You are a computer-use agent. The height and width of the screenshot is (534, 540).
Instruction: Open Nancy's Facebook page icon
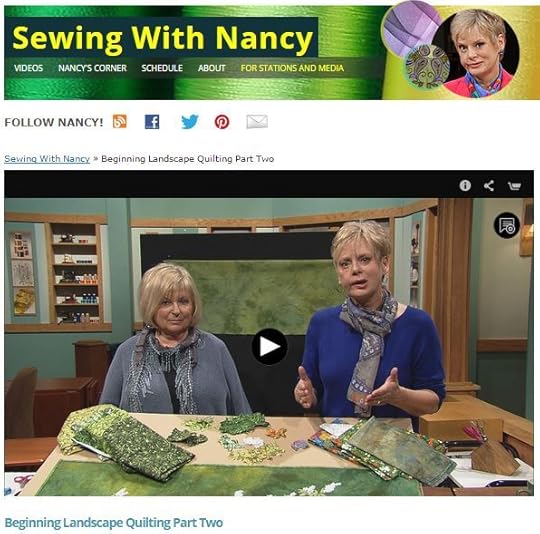152,122
